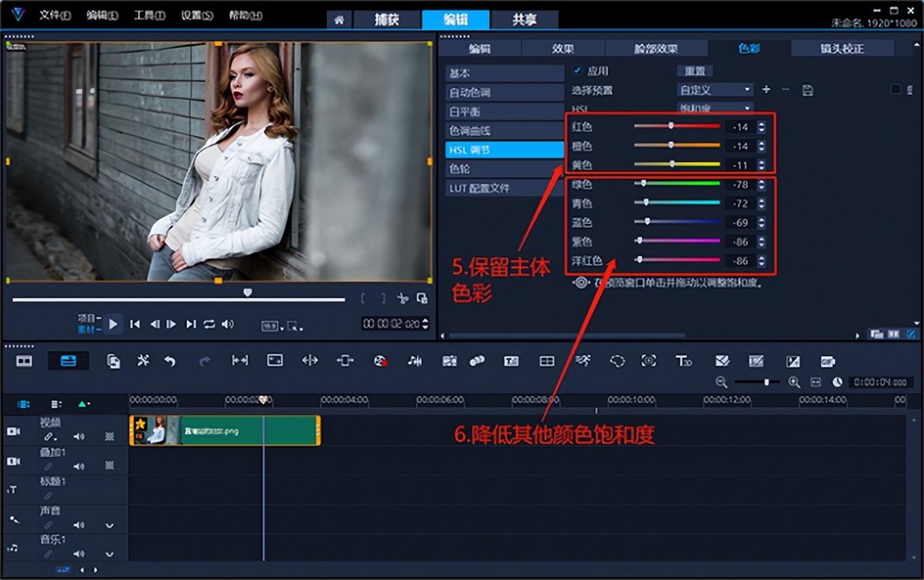The image size is (924, 580).
Task: Mute the 声音 track speaker icon
Action: point(79,525)
